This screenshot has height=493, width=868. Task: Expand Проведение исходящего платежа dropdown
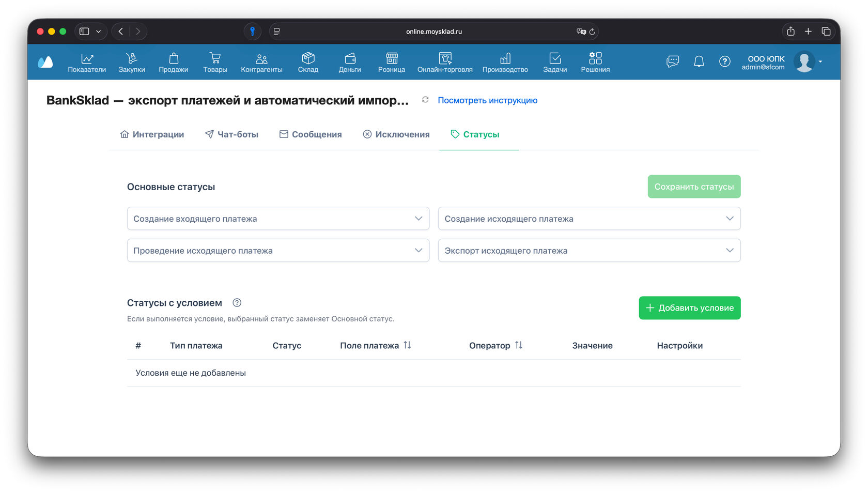(x=278, y=251)
